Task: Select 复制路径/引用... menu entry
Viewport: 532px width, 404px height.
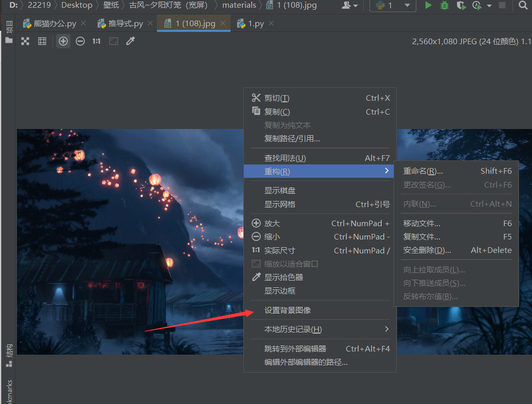Action: 320,138
